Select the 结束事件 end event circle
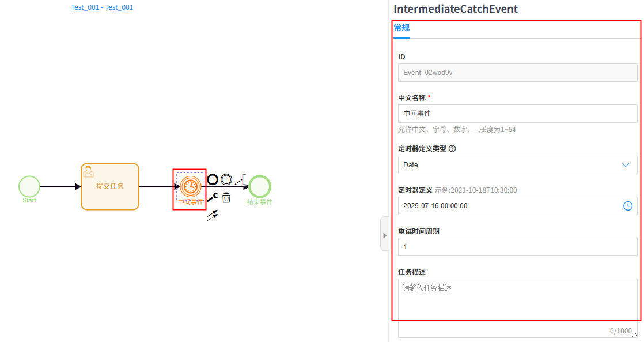The image size is (644, 342). (x=260, y=186)
